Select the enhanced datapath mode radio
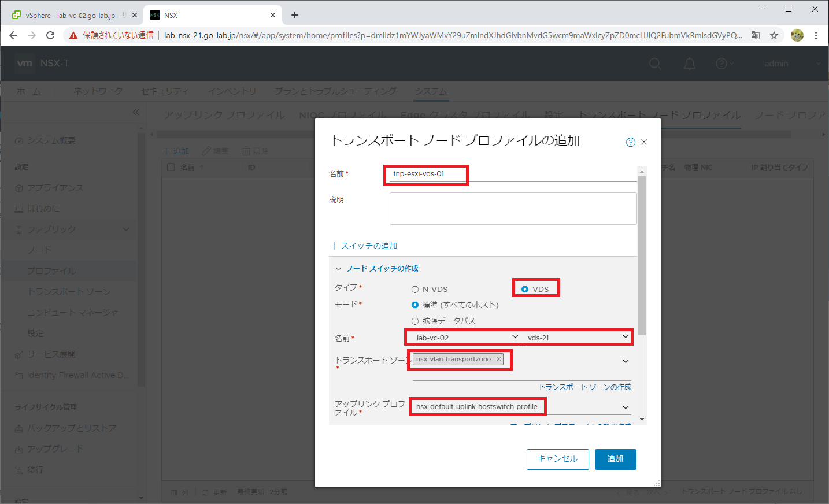This screenshot has width=829, height=504. coord(415,321)
